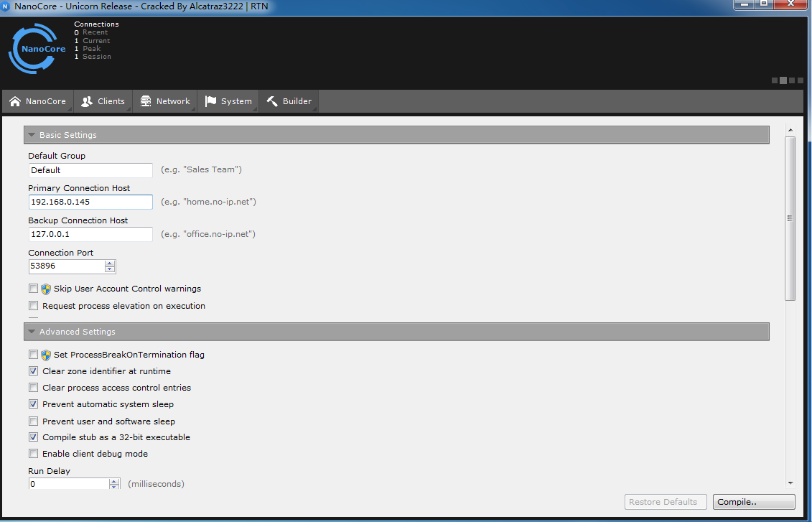Enable client debug mode checkbox
This screenshot has width=812, height=522.
33,454
